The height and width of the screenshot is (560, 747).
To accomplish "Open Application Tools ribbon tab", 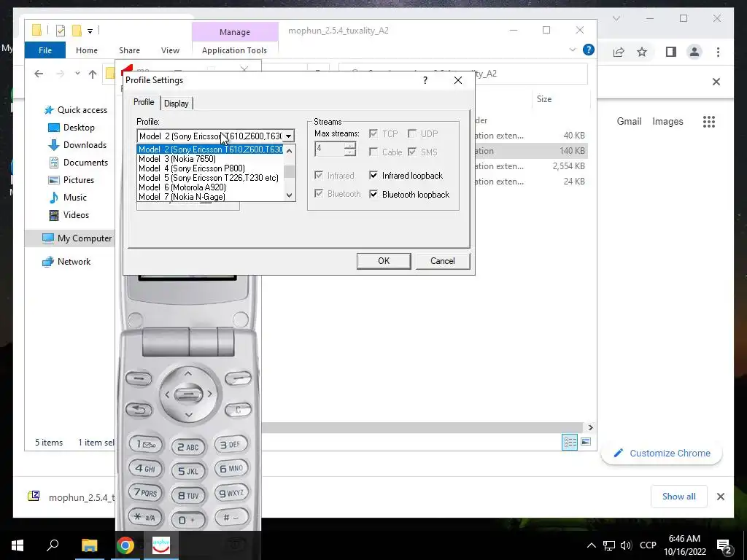I will point(234,50).
